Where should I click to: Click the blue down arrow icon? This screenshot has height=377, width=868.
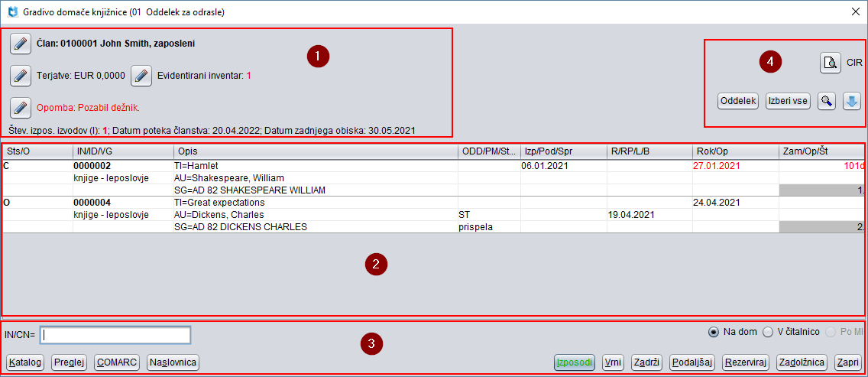pyautogui.click(x=852, y=101)
